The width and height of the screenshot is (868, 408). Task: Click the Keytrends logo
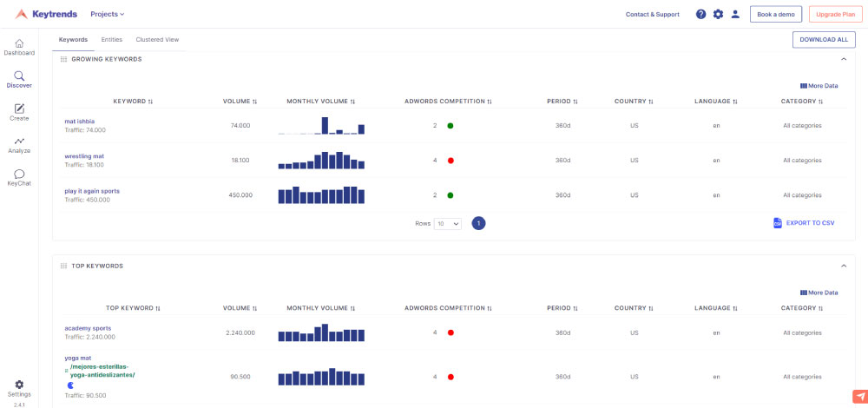click(x=46, y=14)
